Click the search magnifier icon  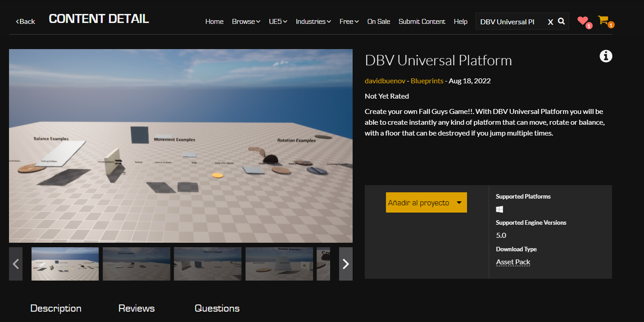pos(561,21)
